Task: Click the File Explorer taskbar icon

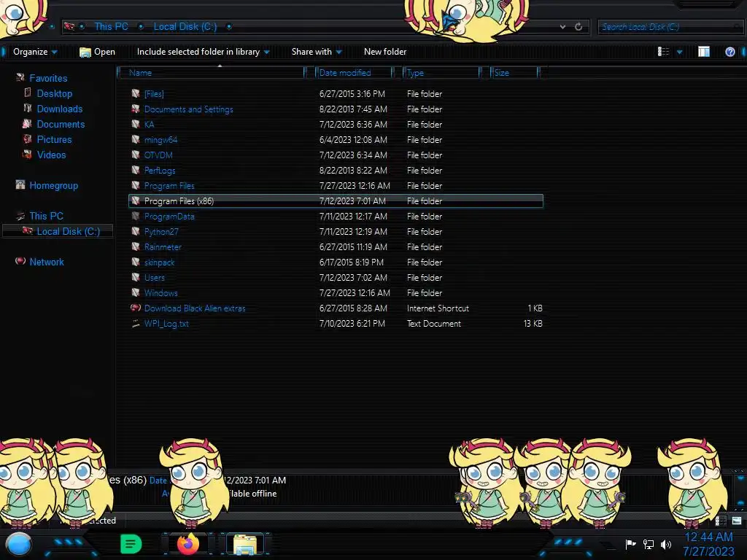Action: (x=245, y=544)
